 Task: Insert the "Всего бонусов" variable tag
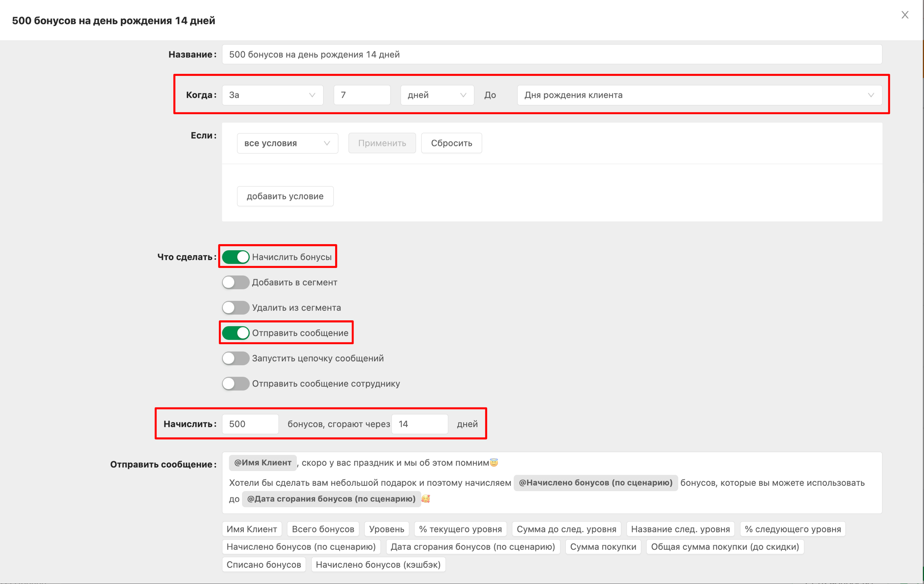323,529
